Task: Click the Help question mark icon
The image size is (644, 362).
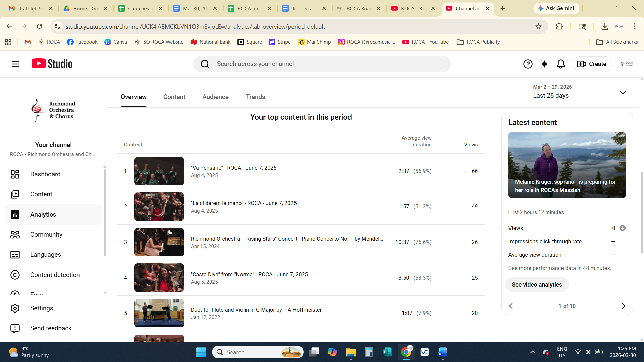Action: click(x=528, y=64)
